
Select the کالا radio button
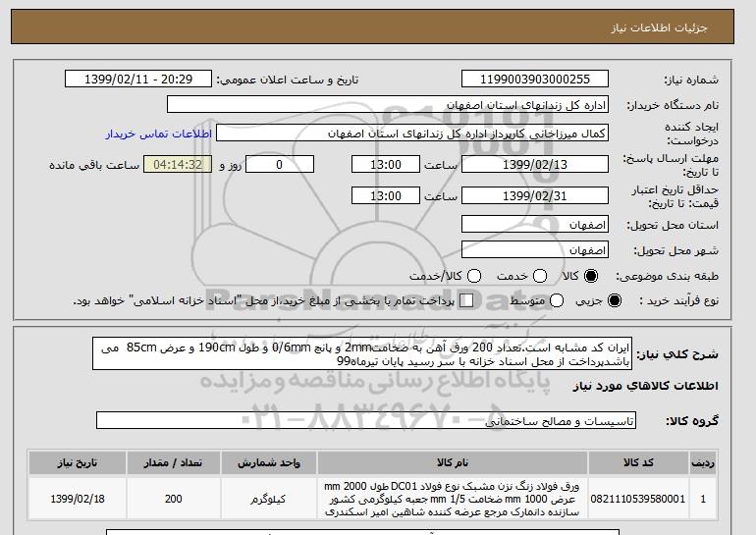click(591, 276)
